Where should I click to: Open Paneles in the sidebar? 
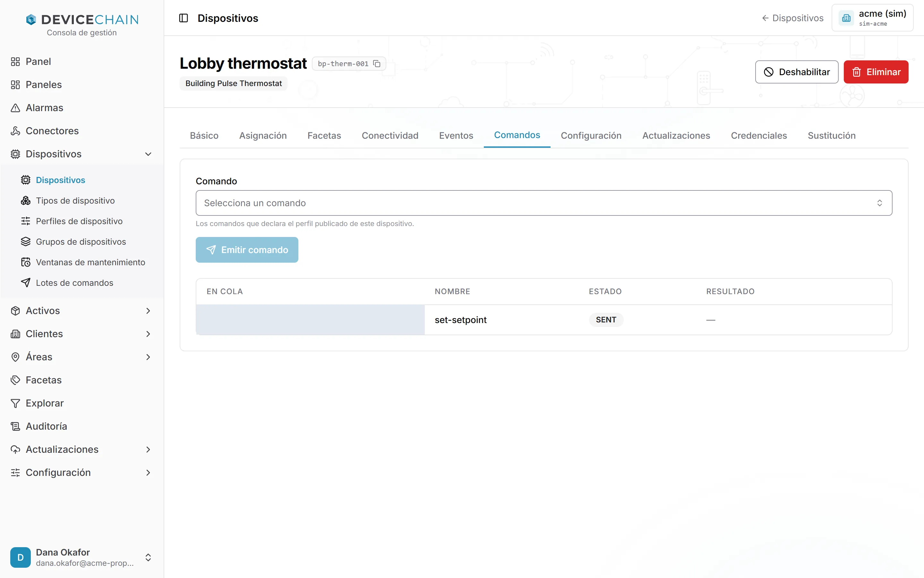(x=82, y=84)
